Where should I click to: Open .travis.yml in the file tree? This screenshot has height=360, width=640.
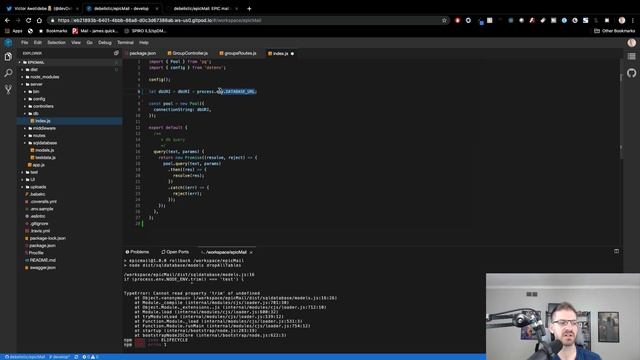(x=40, y=231)
